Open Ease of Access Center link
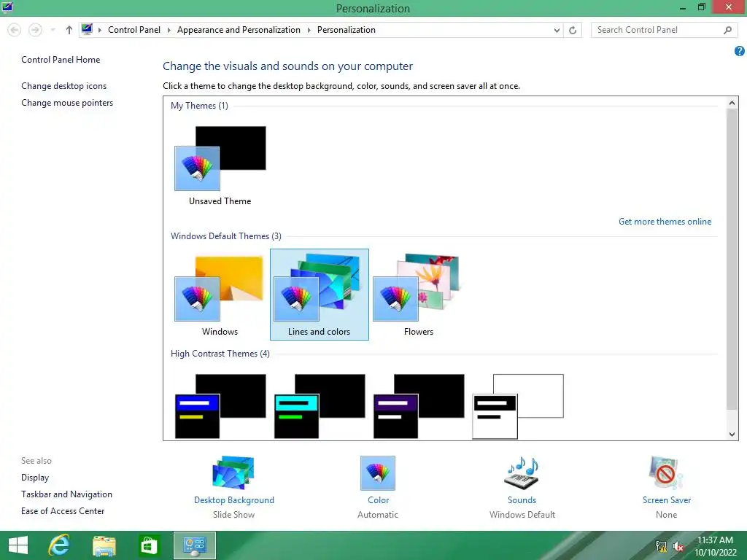The height and width of the screenshot is (560, 747). [x=63, y=511]
